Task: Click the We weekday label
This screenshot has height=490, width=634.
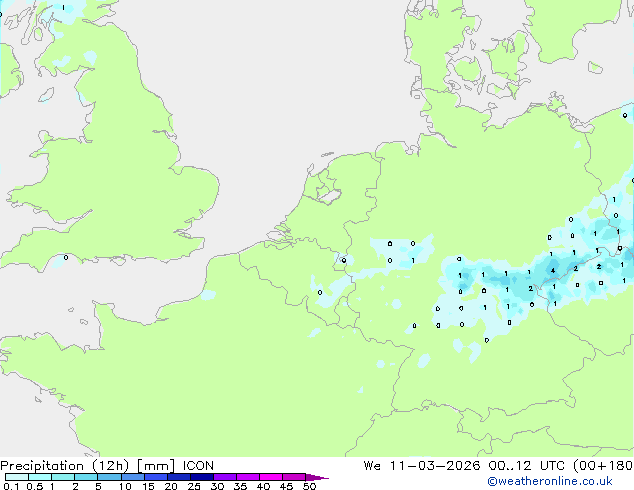Action: coord(372,466)
